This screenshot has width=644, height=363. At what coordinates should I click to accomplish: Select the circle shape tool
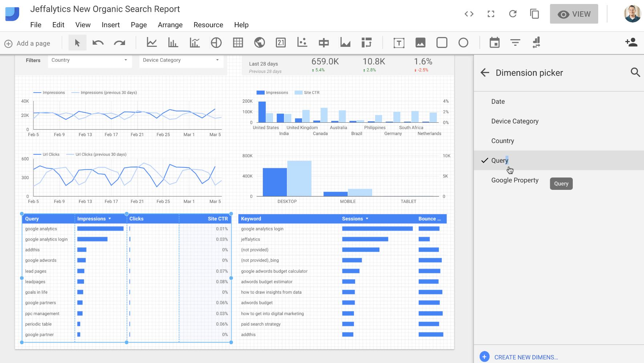(463, 42)
